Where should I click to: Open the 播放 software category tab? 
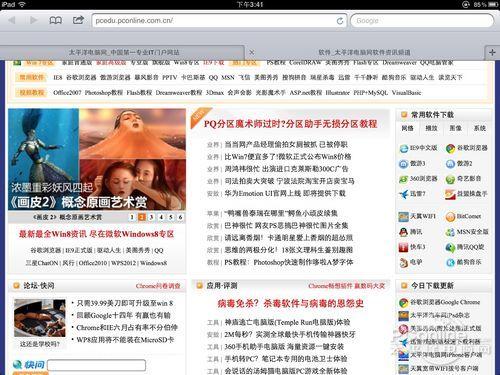click(431, 128)
